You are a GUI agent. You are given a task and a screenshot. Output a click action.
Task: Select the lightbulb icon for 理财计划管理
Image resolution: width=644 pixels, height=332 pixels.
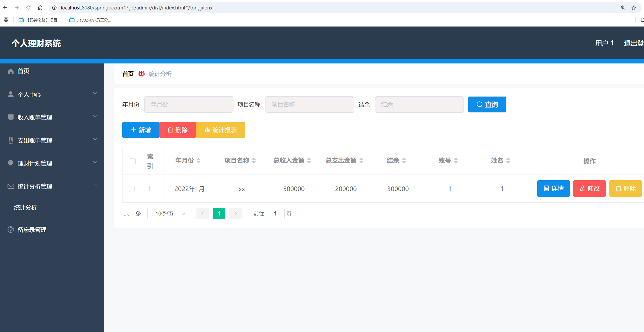coord(11,163)
